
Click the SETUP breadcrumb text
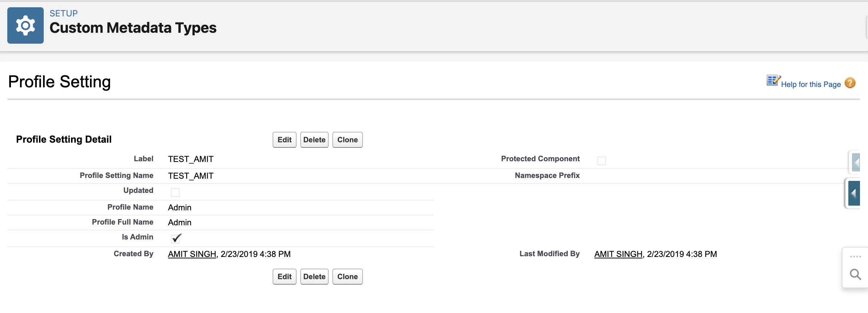[x=64, y=13]
